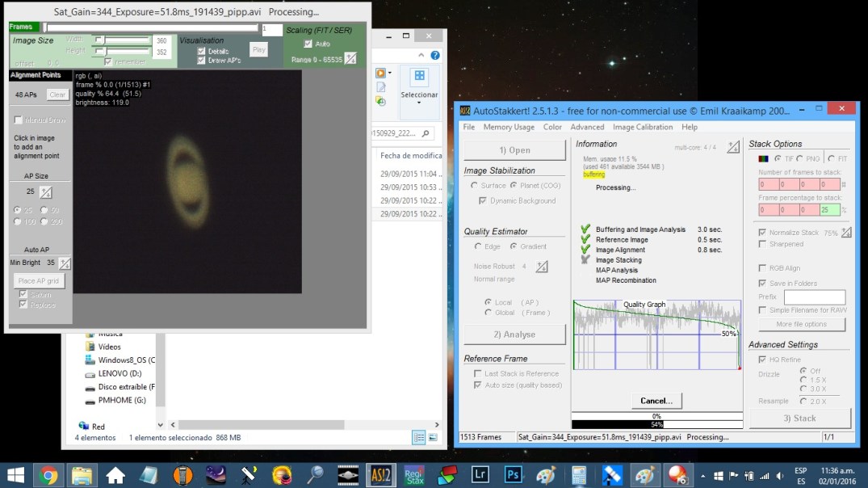Open the Memory Usage menu
Screen dimensions: 868x488
point(509,127)
